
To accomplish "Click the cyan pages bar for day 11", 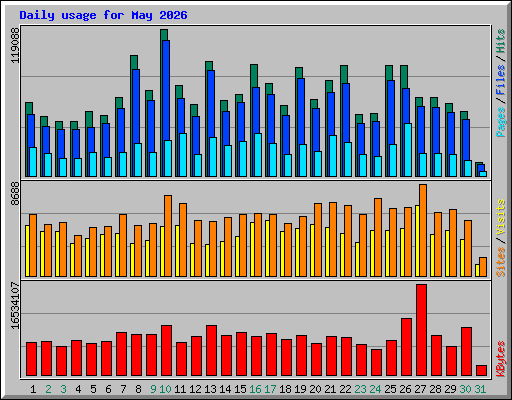I will (x=183, y=155).
